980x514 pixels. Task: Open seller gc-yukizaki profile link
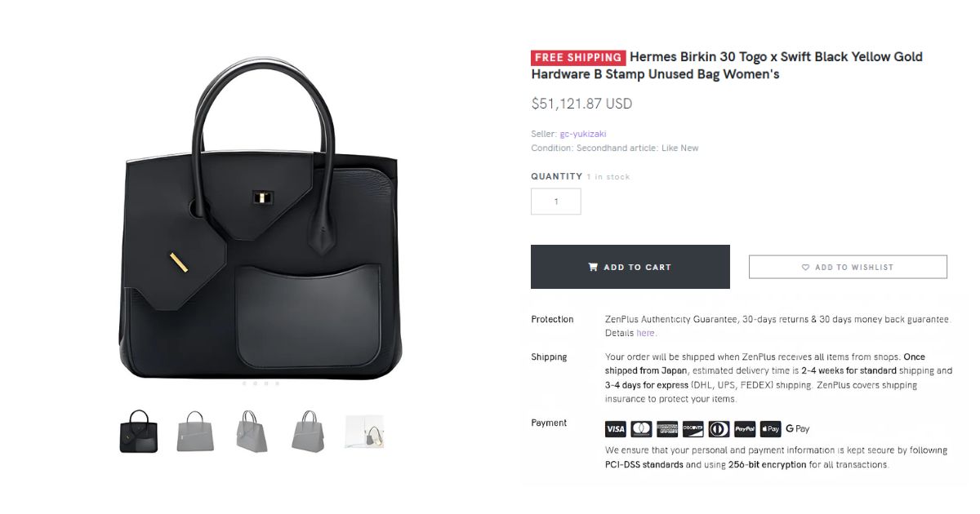click(x=583, y=134)
